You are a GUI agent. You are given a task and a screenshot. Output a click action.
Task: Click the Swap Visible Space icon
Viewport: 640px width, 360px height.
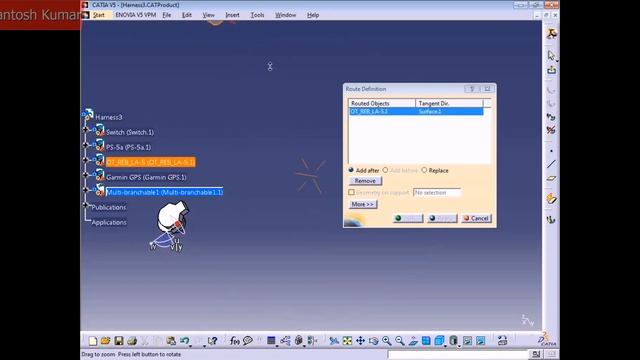click(480, 341)
